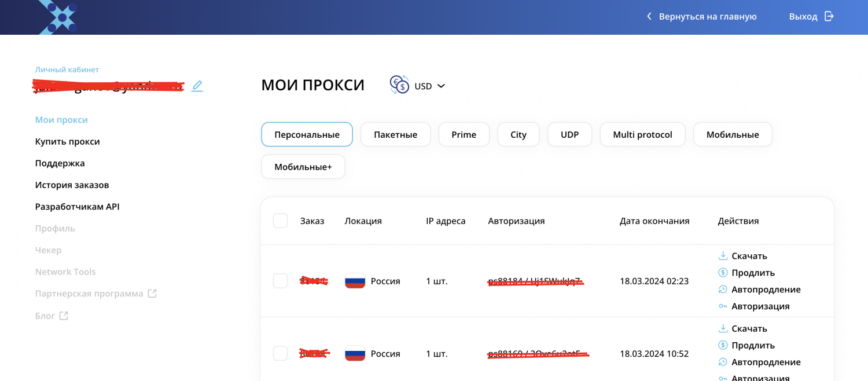Click the logout door icon next to Выход
The width and height of the screenshot is (868, 381).
pyautogui.click(x=829, y=16)
